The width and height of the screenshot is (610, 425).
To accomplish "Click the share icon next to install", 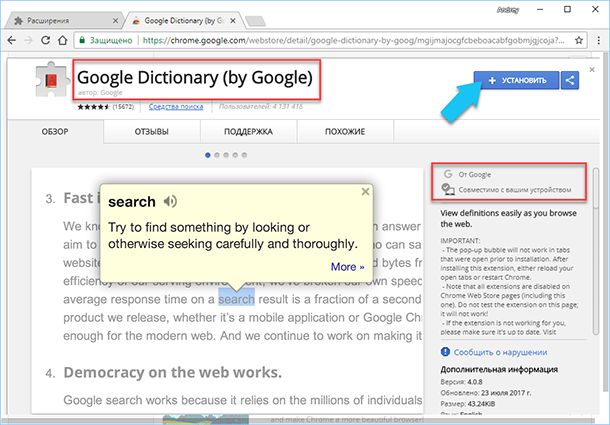I will (x=569, y=80).
